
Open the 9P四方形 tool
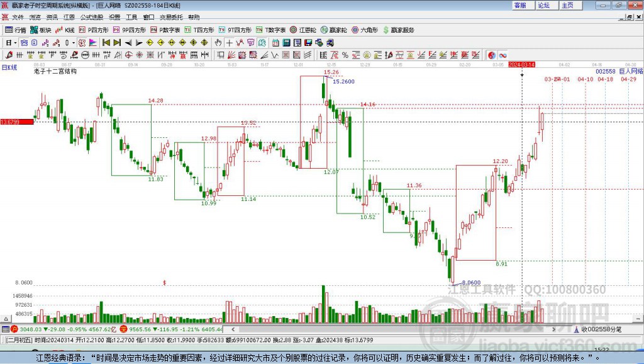[x=130, y=30]
